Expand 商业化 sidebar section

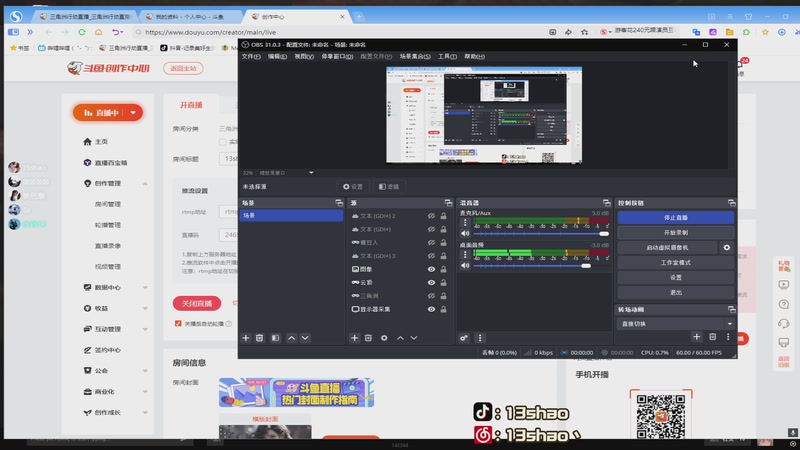[x=145, y=392]
